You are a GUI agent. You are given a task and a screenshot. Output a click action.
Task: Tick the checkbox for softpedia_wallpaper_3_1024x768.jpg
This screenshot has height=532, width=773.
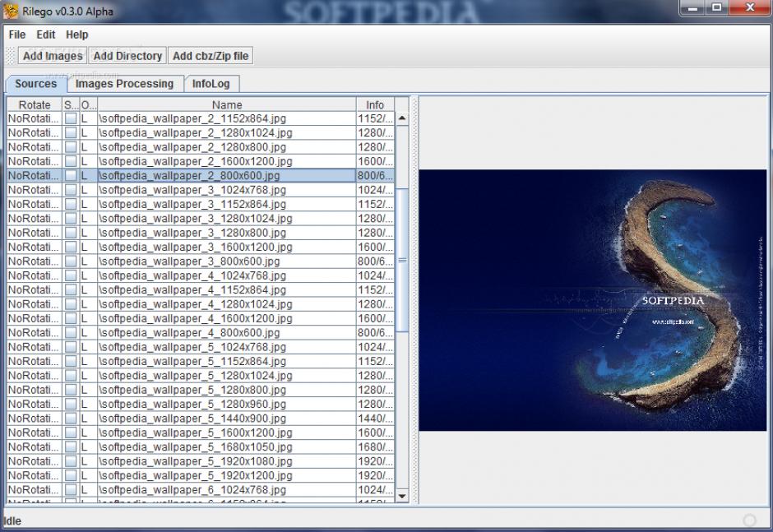pyautogui.click(x=71, y=190)
